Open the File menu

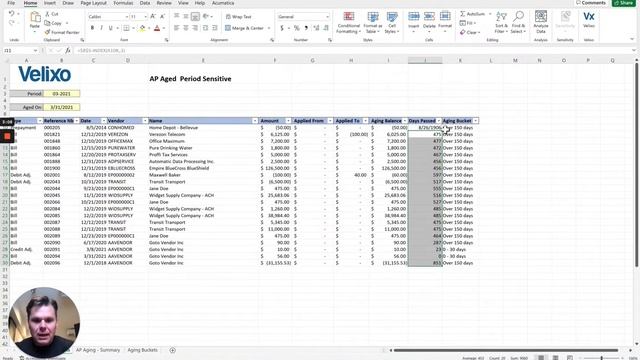[x=11, y=3]
